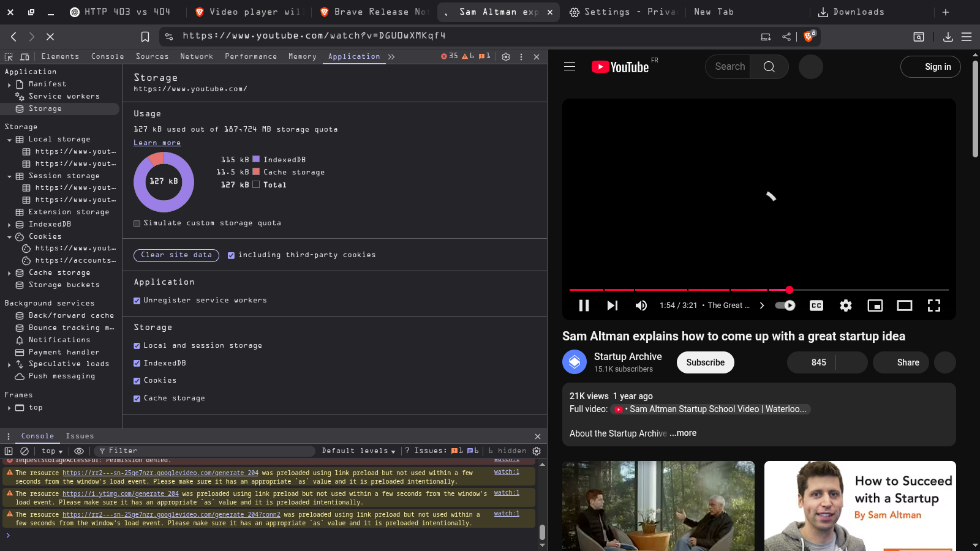Viewport: 980px width, 551px height.
Task: Open the Default levels dropdown
Action: 358,451
